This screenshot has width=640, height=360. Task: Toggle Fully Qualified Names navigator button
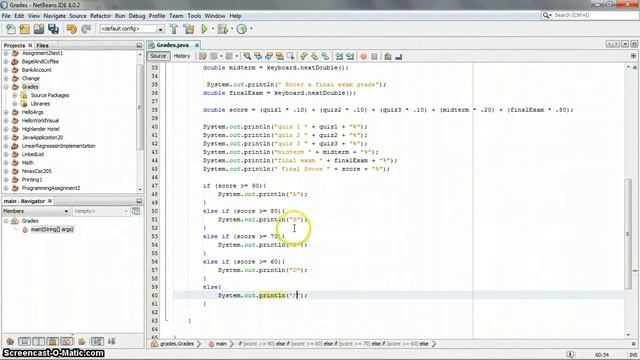(82, 341)
